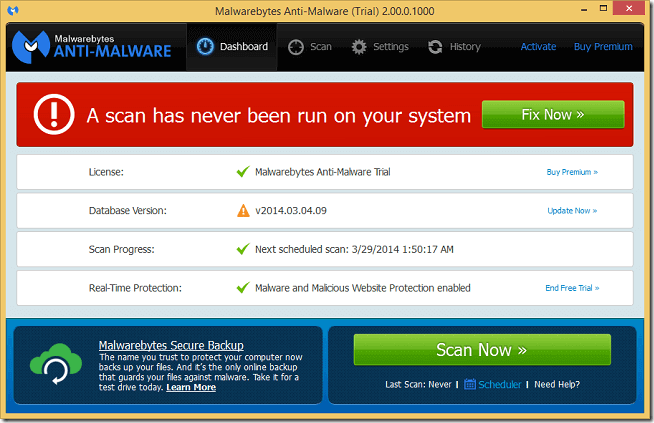Screen dimensions: 654x423
Task: Click the Database Version: label
Action: tap(128, 211)
